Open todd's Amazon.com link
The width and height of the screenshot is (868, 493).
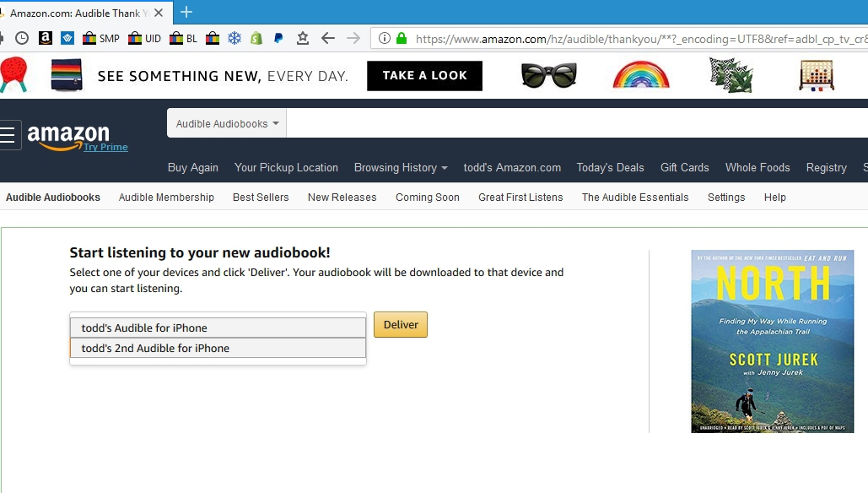512,167
